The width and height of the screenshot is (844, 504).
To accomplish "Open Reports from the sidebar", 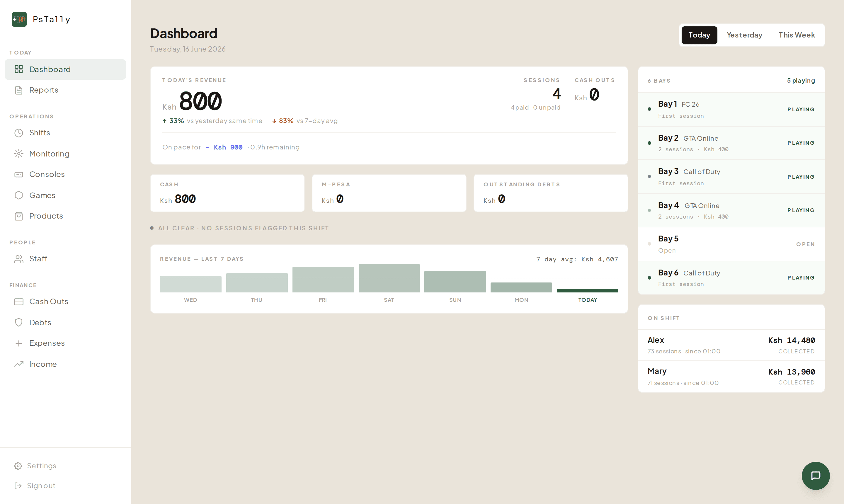I will 65,90.
